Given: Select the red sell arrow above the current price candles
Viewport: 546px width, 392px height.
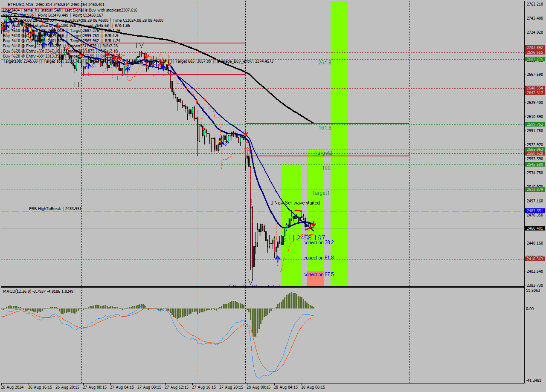Looking at the screenshot, I should tap(314, 223).
